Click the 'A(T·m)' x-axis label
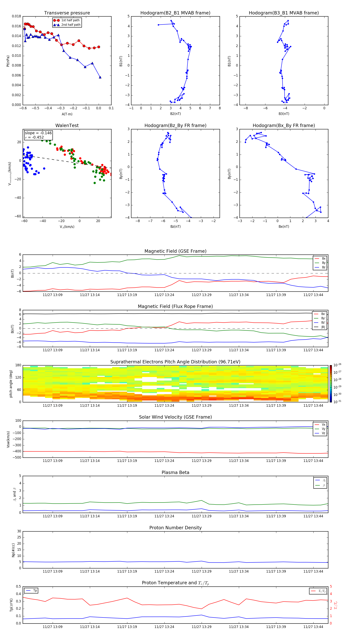351x644 pixels. click(x=67, y=114)
